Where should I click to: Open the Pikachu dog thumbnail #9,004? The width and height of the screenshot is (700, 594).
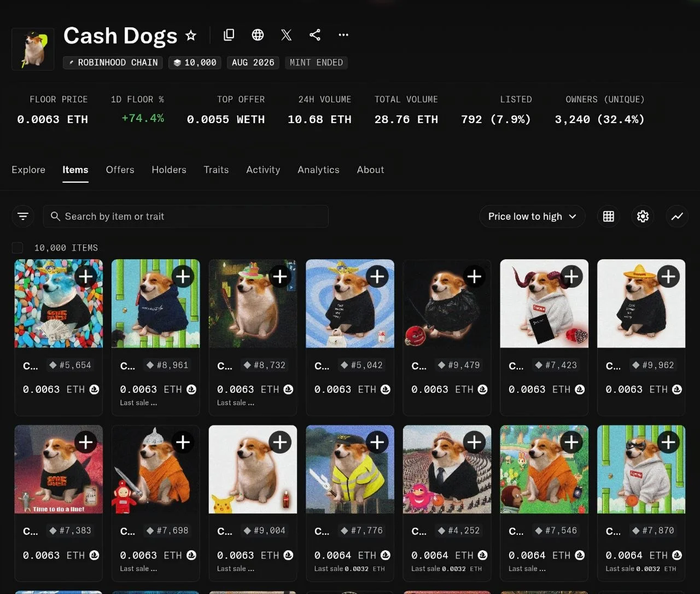(253, 469)
